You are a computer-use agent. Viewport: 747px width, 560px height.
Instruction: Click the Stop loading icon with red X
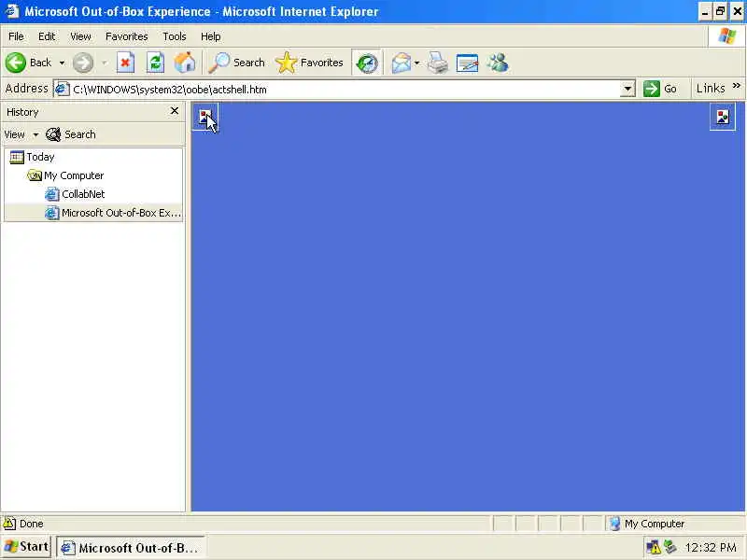pos(125,63)
